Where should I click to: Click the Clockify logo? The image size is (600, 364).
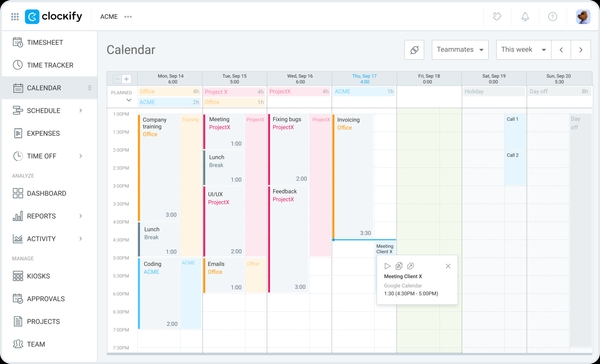click(x=54, y=17)
